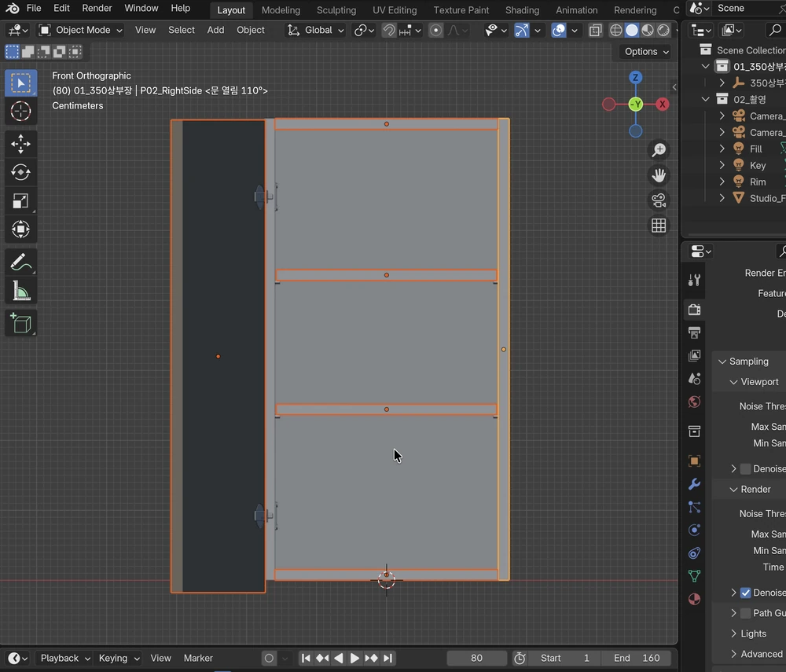Screen dimensions: 786x672
Task: Uncheck the Render Denoise checkbox
Action: pyautogui.click(x=745, y=593)
